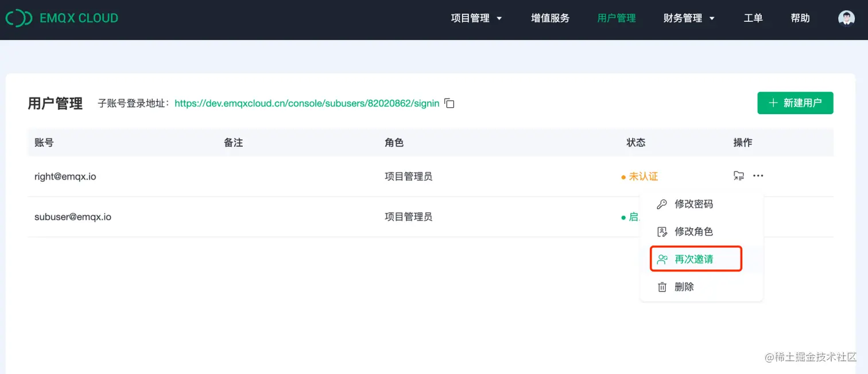Image resolution: width=868 pixels, height=374 pixels.
Task: Open the folder transfer icon for right@emqx.io
Action: (739, 176)
